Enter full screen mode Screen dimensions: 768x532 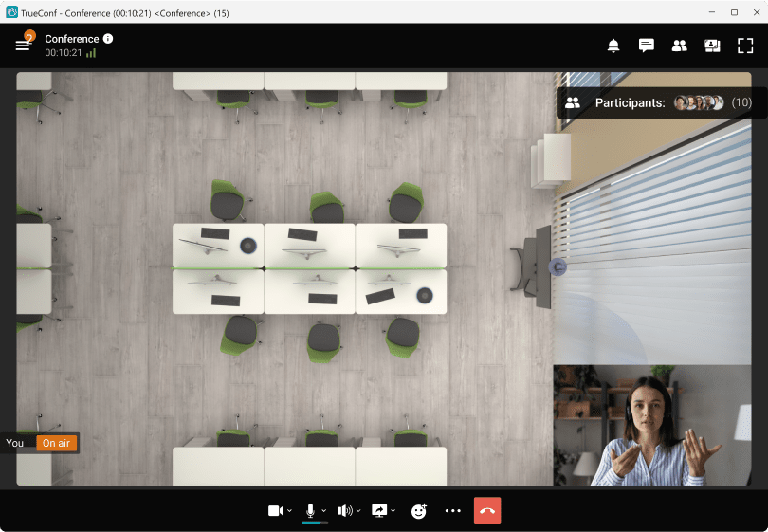[745, 46]
